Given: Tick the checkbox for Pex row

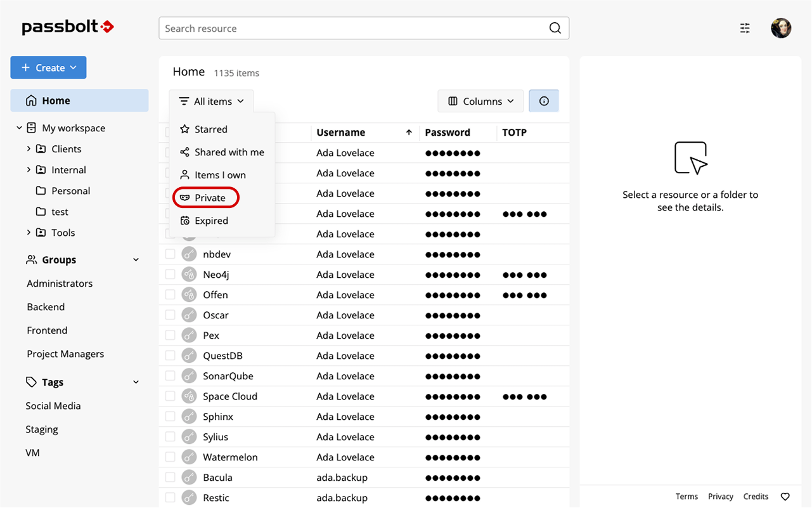Looking at the screenshot, I should [x=170, y=335].
